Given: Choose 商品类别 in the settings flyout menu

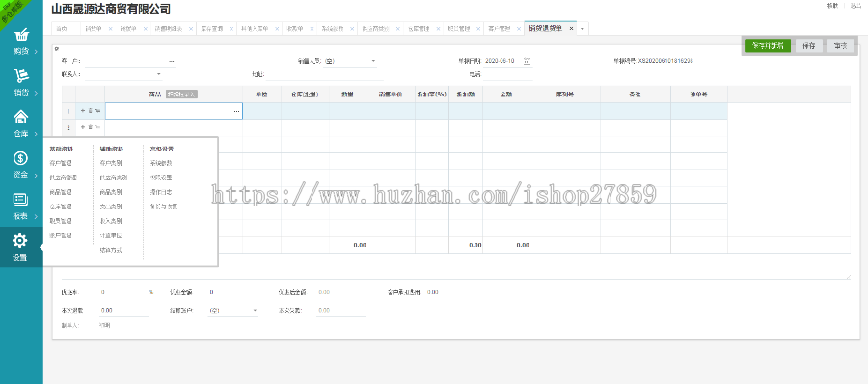Looking at the screenshot, I should pyautogui.click(x=111, y=192).
